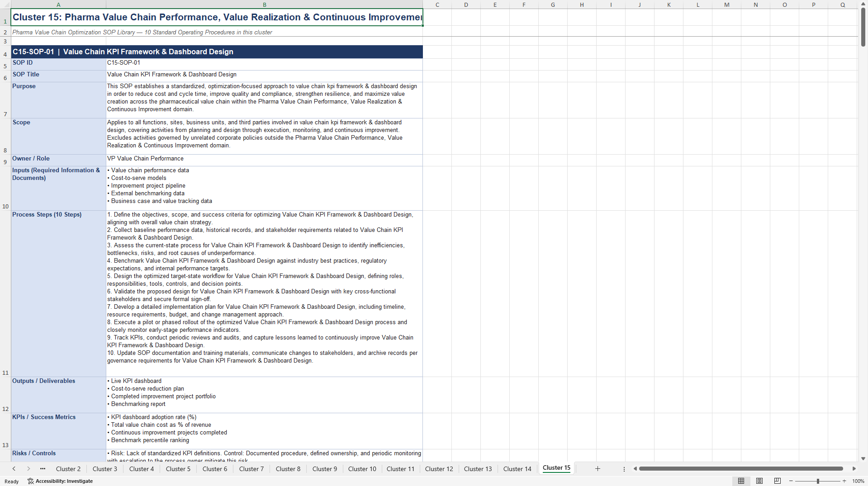
Task: Click the previous sheet navigation arrow
Action: pyautogui.click(x=14, y=469)
